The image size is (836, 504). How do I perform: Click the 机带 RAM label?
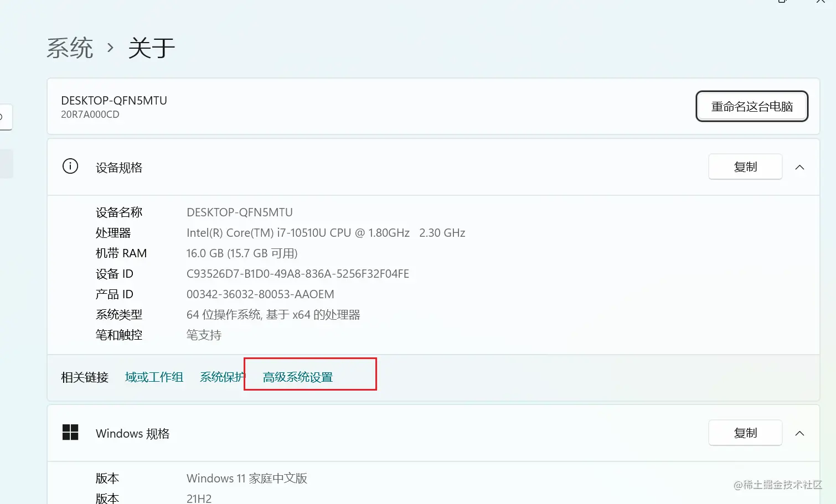[x=121, y=253]
